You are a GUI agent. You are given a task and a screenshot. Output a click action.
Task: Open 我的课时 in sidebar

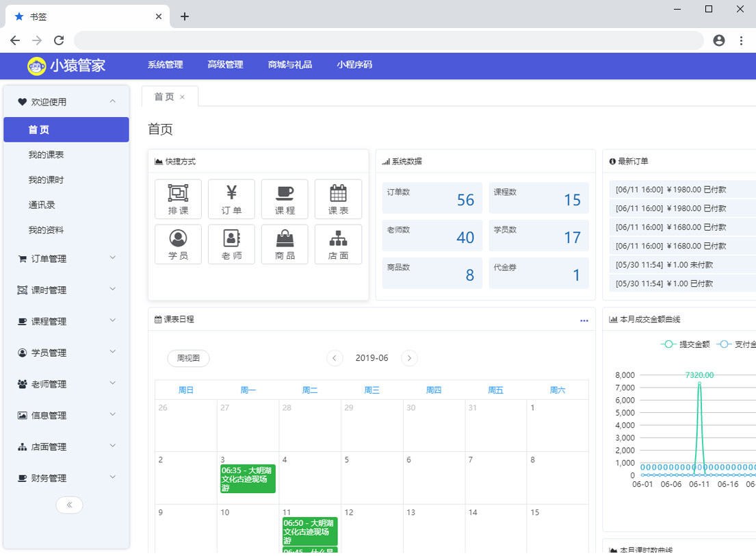coord(47,180)
